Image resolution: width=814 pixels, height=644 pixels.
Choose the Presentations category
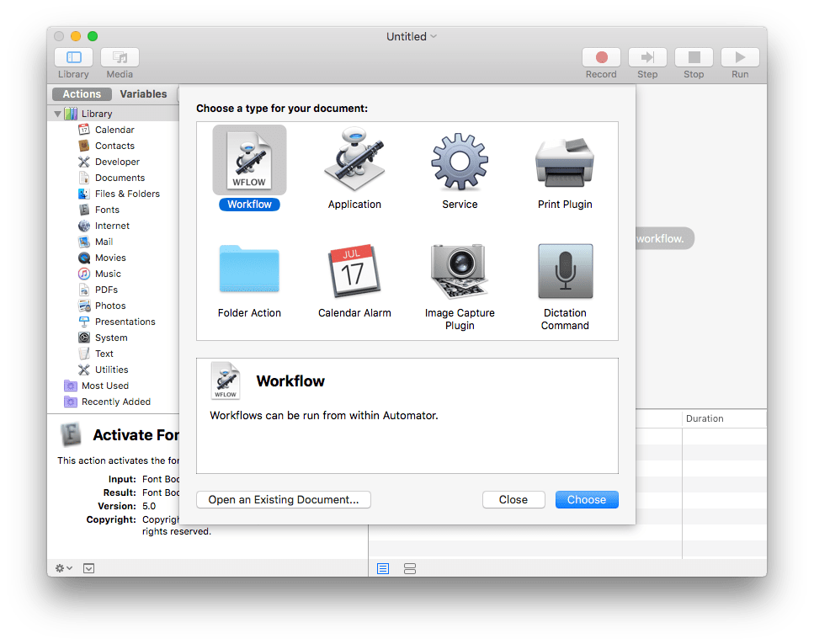click(125, 322)
